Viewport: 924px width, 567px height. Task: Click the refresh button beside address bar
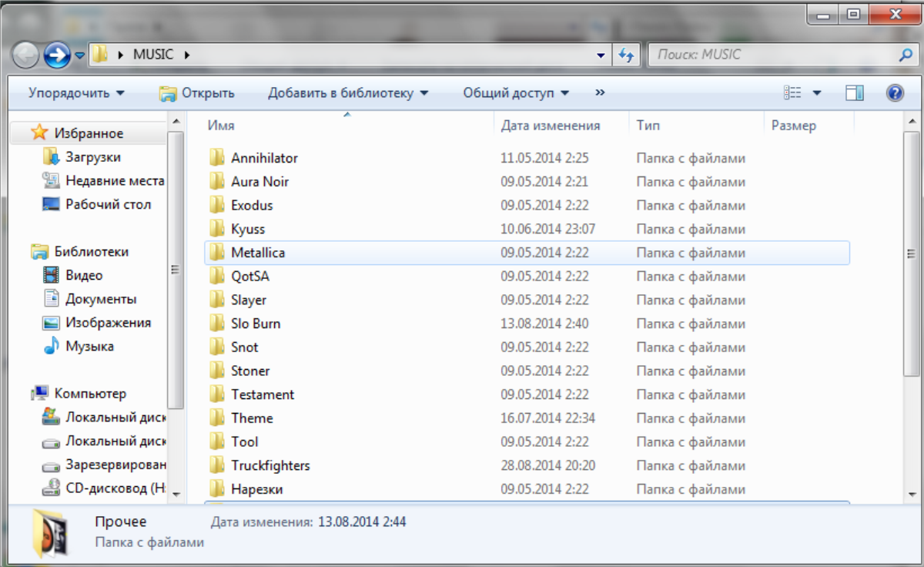626,55
